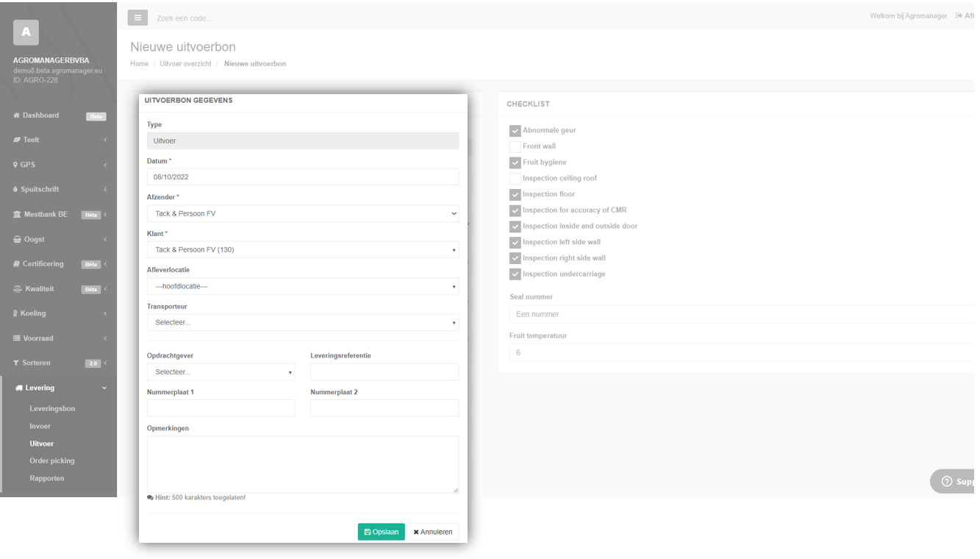Expand the Voorraad menu chevron
980x559 pixels.
(x=104, y=338)
